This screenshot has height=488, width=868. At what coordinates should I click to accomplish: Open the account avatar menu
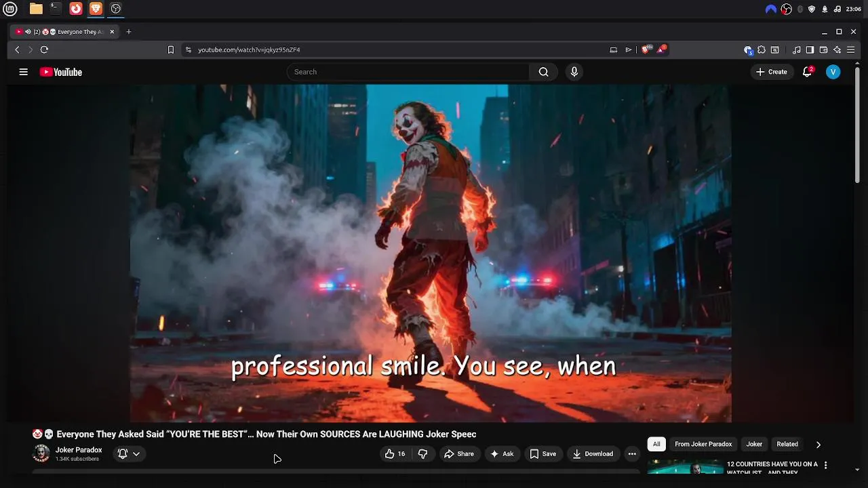(833, 72)
